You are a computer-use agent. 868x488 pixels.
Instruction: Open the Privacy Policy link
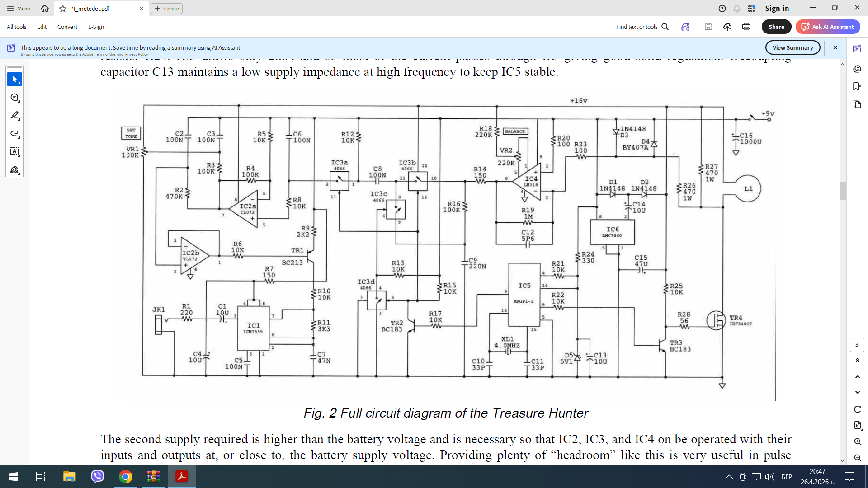[x=137, y=55]
